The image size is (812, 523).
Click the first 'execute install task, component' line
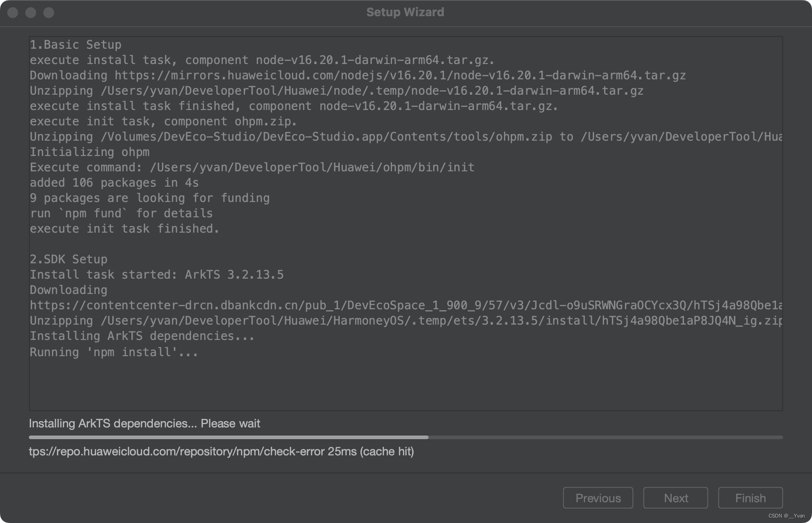click(262, 60)
